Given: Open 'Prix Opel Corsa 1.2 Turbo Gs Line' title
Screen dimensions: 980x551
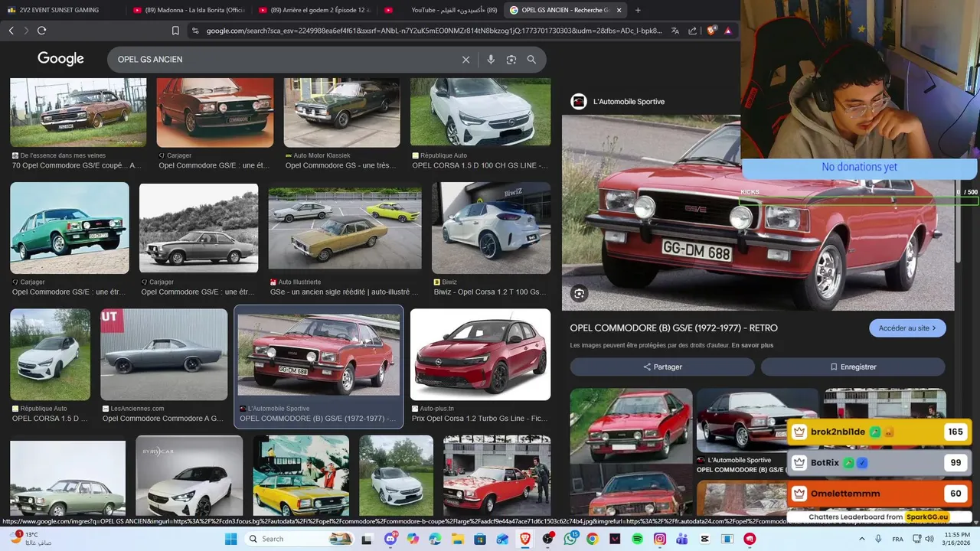Looking at the screenshot, I should [x=480, y=419].
